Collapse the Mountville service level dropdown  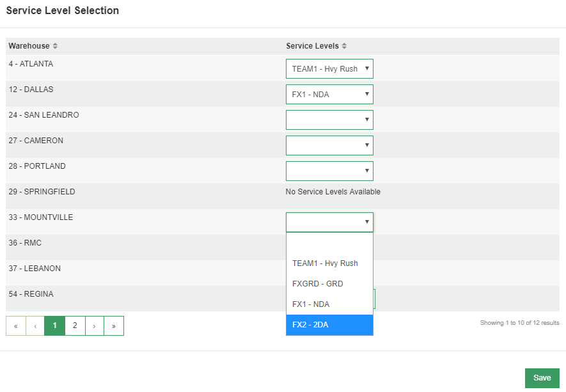(329, 223)
